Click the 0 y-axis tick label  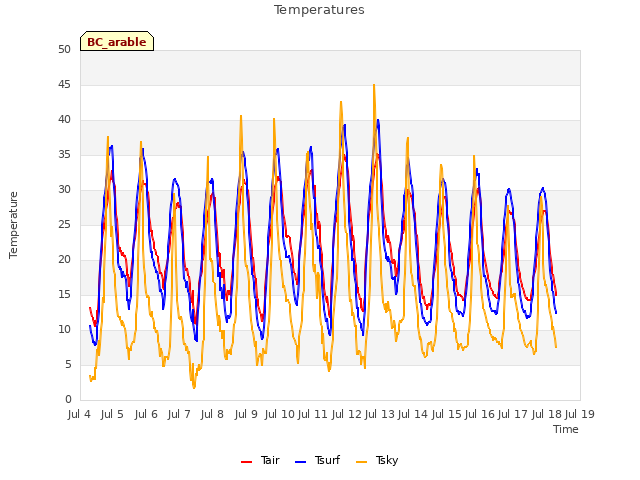[x=68, y=400]
